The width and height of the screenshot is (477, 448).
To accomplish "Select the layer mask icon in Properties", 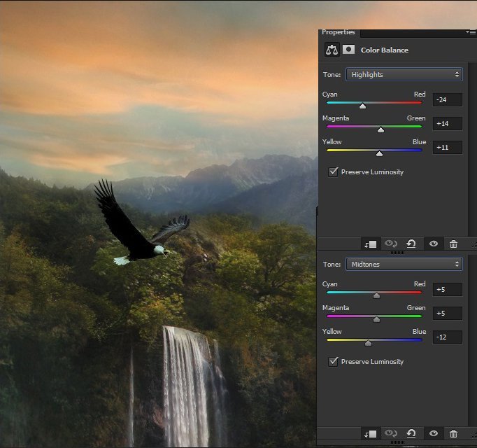I will coord(348,50).
